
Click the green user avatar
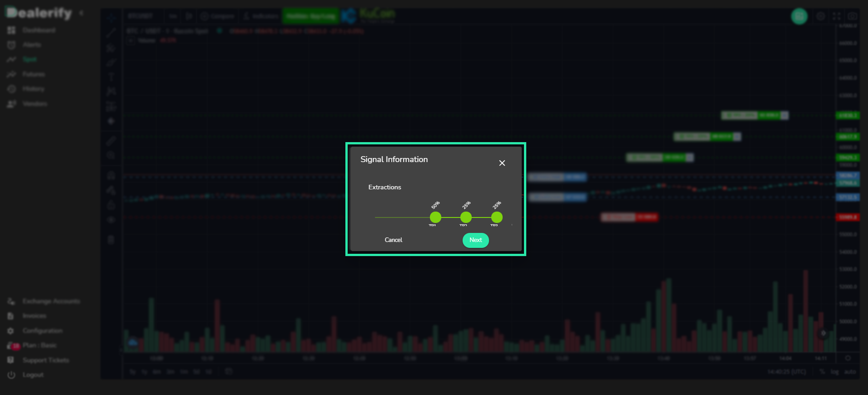click(799, 16)
